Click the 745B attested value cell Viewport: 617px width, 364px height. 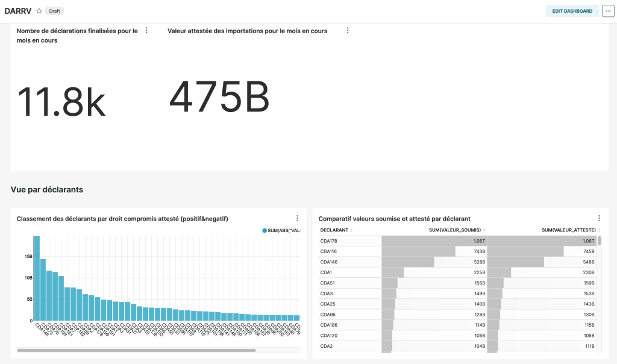point(542,251)
